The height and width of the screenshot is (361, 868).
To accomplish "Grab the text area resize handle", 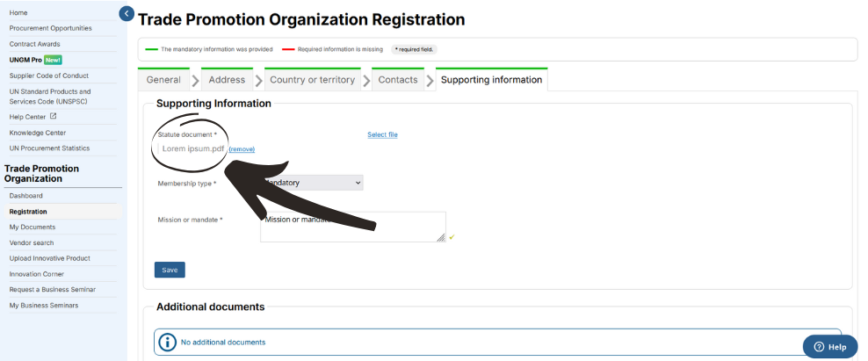I will coord(441,237).
